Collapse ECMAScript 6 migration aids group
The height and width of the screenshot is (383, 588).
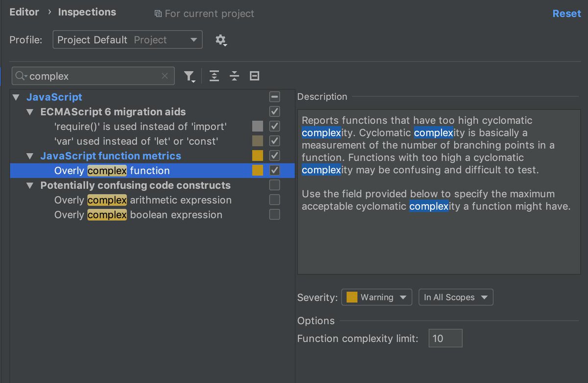point(30,112)
